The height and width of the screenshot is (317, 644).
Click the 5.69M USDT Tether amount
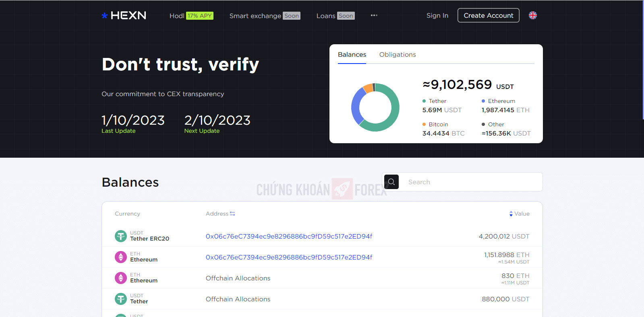442,110
